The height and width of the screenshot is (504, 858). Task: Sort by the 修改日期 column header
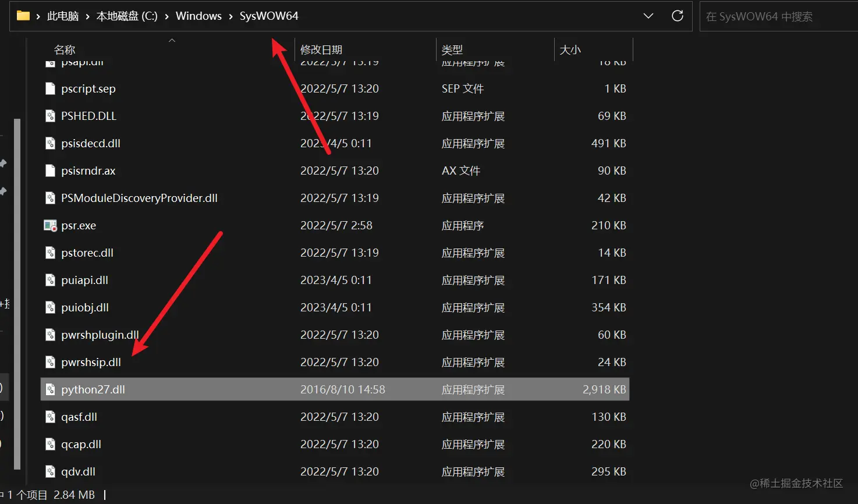[x=321, y=50]
